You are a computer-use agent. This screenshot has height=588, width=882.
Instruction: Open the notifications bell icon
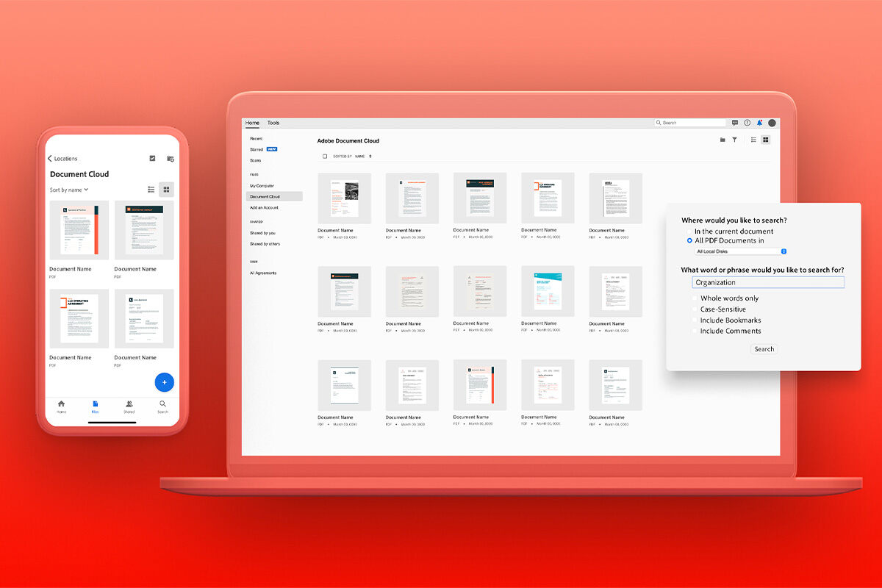759,123
